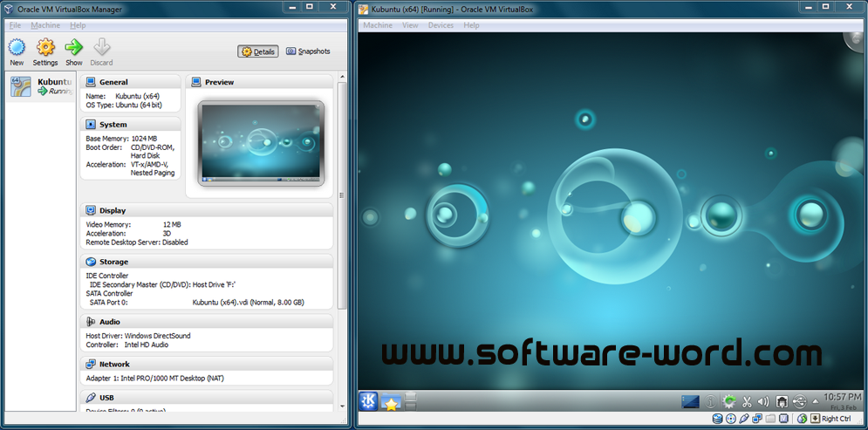Switch to the Snapshots view

[x=308, y=51]
